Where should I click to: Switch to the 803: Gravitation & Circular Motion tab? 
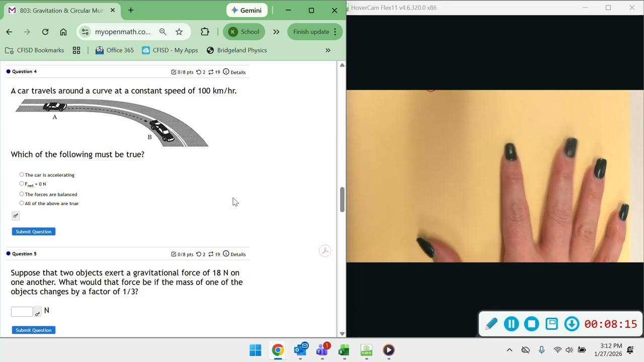click(61, 10)
